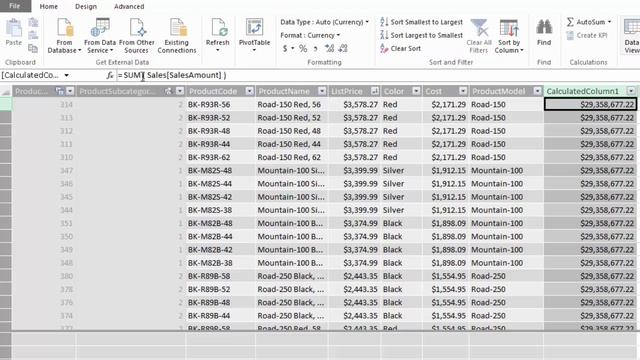The image size is (640, 360).
Task: Expand the Data Type dropdown
Action: point(367,22)
